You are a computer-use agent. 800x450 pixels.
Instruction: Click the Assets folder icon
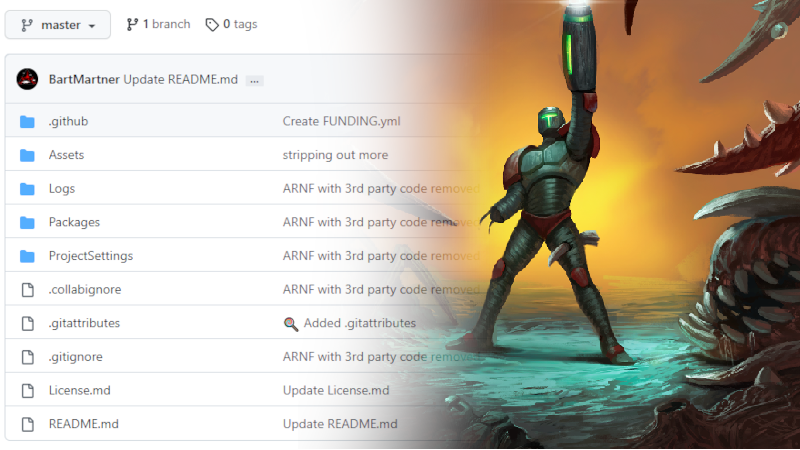[x=27, y=155]
